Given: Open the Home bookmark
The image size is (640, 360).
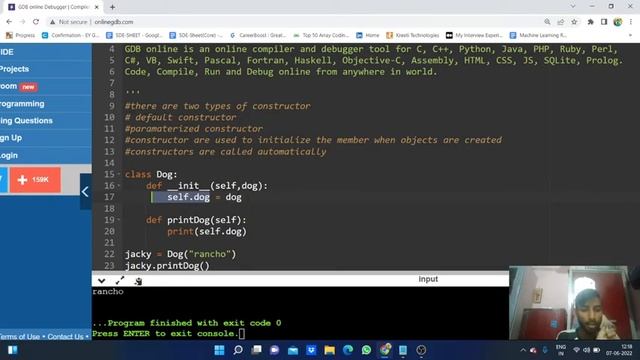Looking at the screenshot, I should tap(368, 36).
